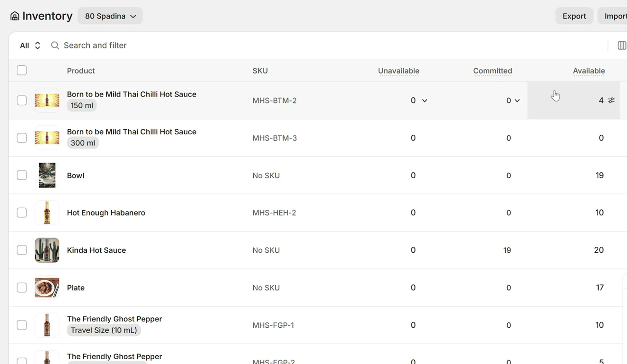Open the quantity adjust icon beside 4
This screenshot has height=364, width=627.
click(611, 100)
